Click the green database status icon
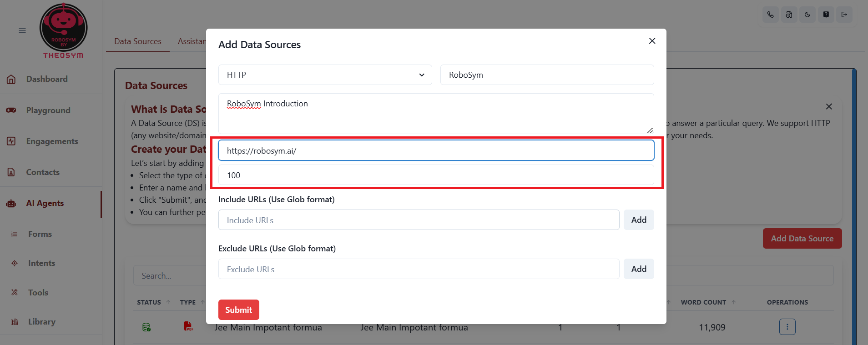Screen dimensions: 868x345 tap(146, 327)
